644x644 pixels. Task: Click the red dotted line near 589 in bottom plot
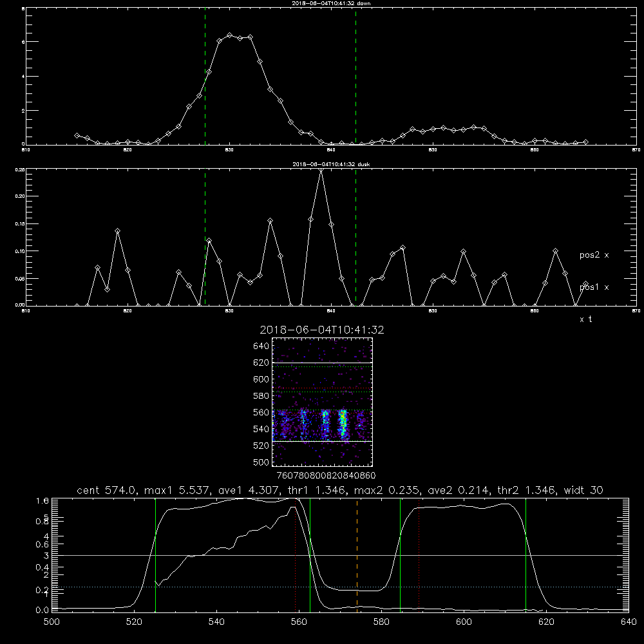419,554
